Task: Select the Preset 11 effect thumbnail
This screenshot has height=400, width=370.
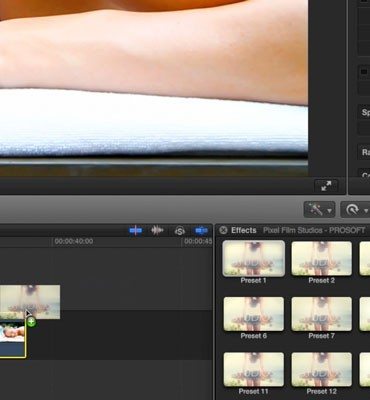Action: (x=254, y=369)
